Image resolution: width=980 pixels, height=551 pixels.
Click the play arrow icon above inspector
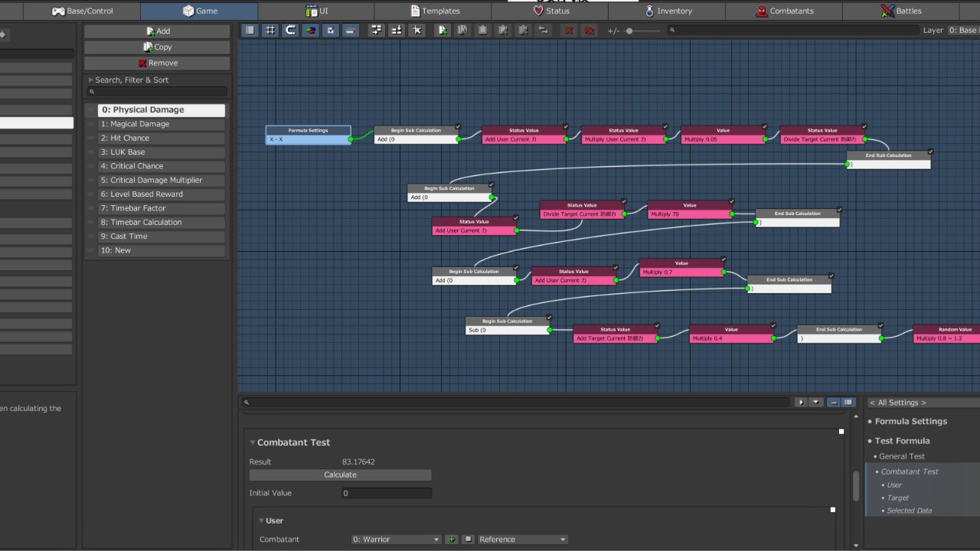tap(801, 403)
